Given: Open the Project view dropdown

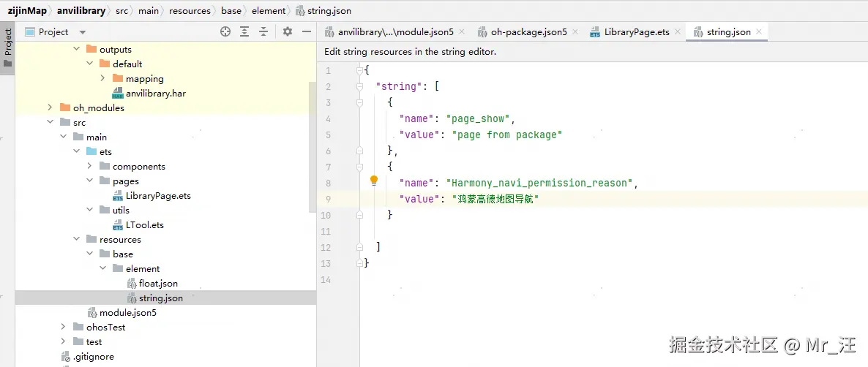Looking at the screenshot, I should pyautogui.click(x=83, y=32).
